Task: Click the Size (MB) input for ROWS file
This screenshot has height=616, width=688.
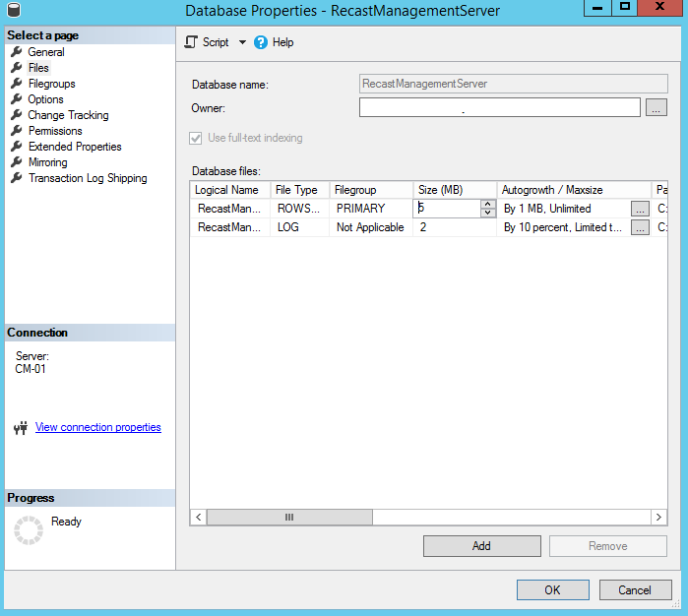Action: [446, 208]
